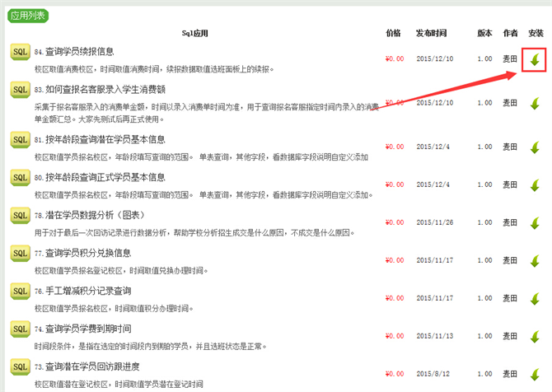The height and width of the screenshot is (392, 552).
Task: Click price ¥0.00 in 查询学员续报信息 row
Action: point(395,58)
